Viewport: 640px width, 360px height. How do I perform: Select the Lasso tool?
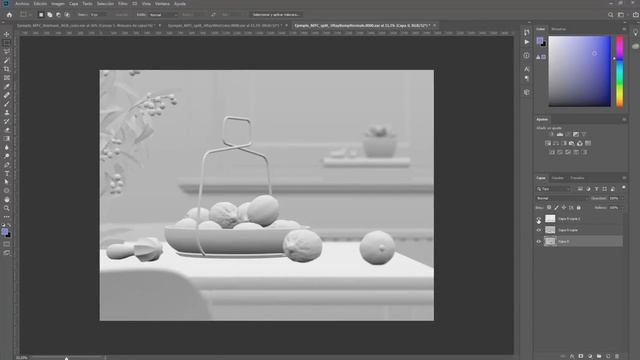pos(7,51)
